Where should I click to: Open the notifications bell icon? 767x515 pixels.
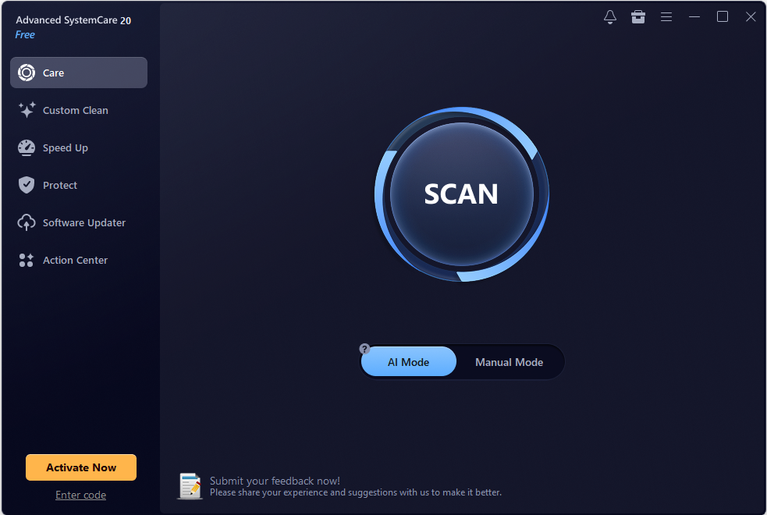pyautogui.click(x=609, y=17)
